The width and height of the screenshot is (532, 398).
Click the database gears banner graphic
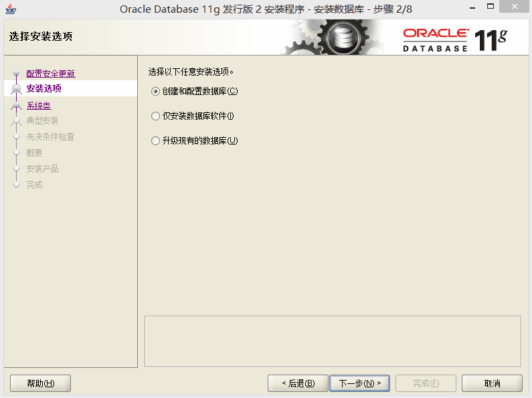[333, 37]
